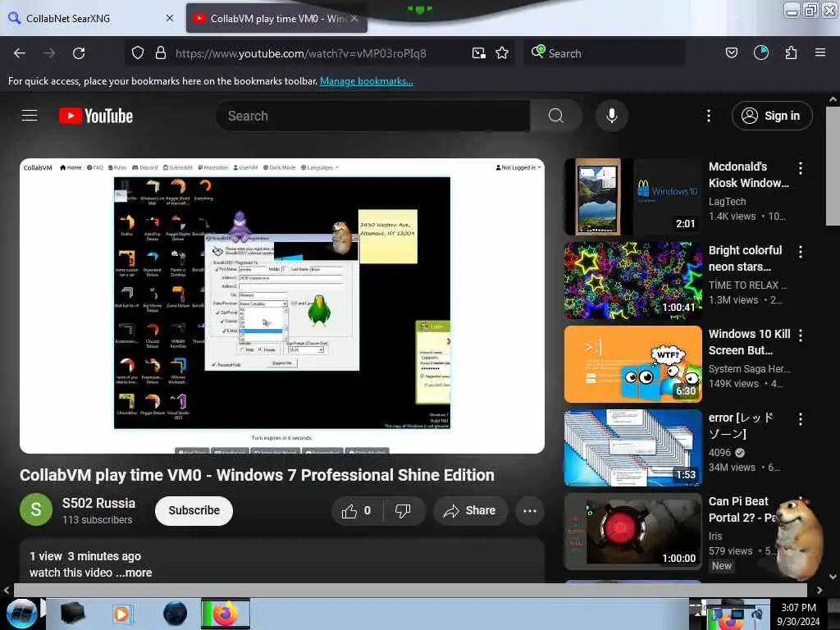Open Can Pi Beat Portal 2 thumbnail
Image resolution: width=840 pixels, height=630 pixels.
click(x=632, y=531)
